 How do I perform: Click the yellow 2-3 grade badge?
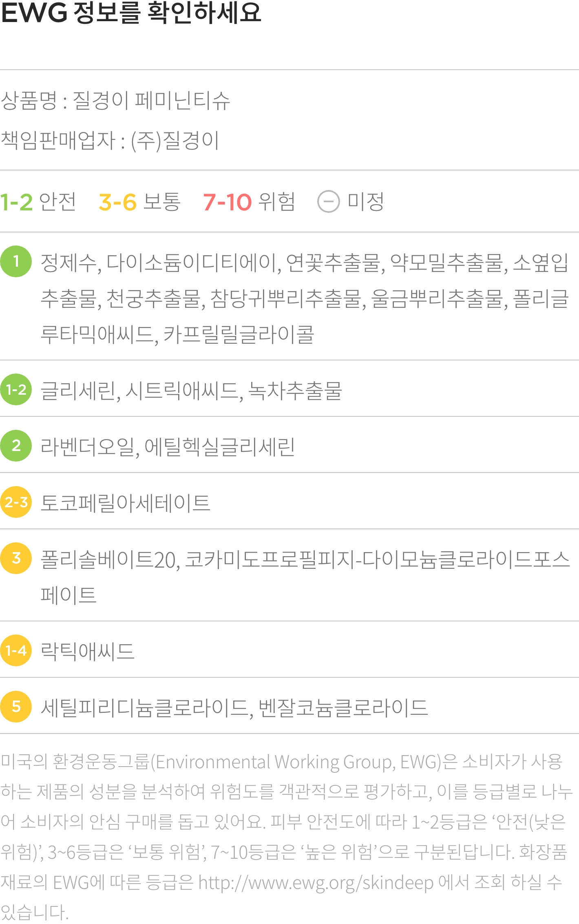pyautogui.click(x=16, y=502)
